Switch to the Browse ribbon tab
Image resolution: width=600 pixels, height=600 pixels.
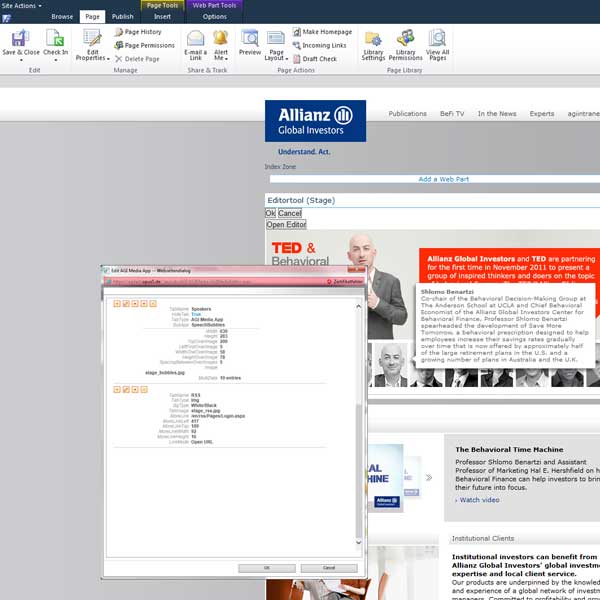tap(62, 17)
